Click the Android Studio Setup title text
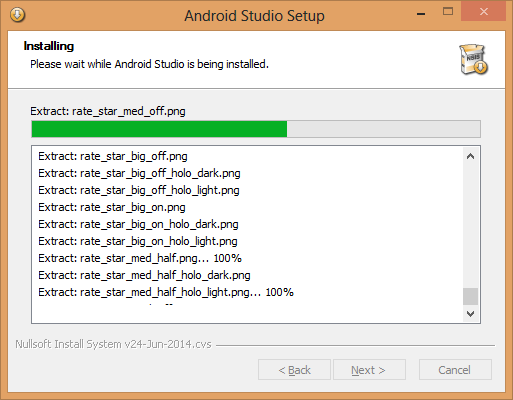 click(254, 16)
